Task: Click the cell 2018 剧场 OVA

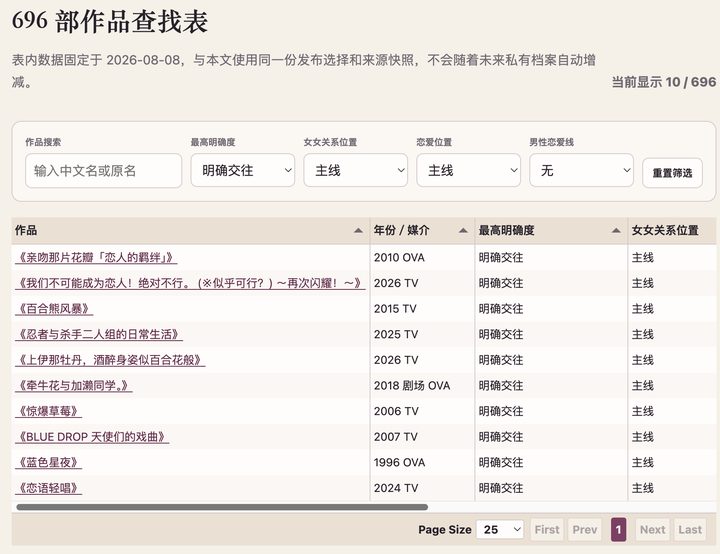Action: (422, 386)
